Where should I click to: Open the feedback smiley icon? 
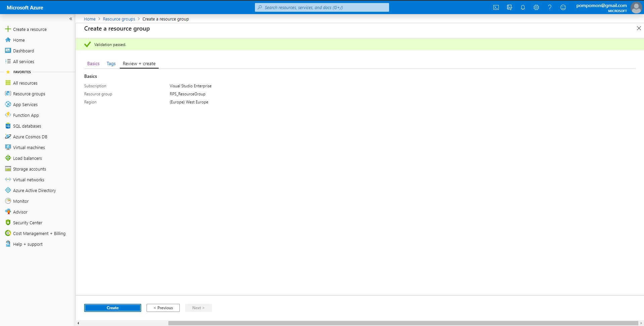click(x=563, y=7)
